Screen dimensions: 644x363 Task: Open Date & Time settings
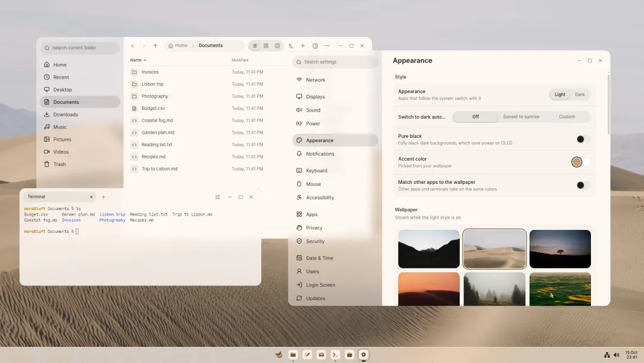point(335,258)
